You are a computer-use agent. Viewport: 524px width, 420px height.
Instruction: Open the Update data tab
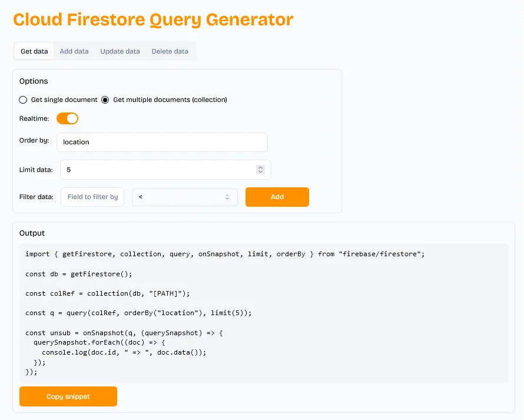pos(120,51)
